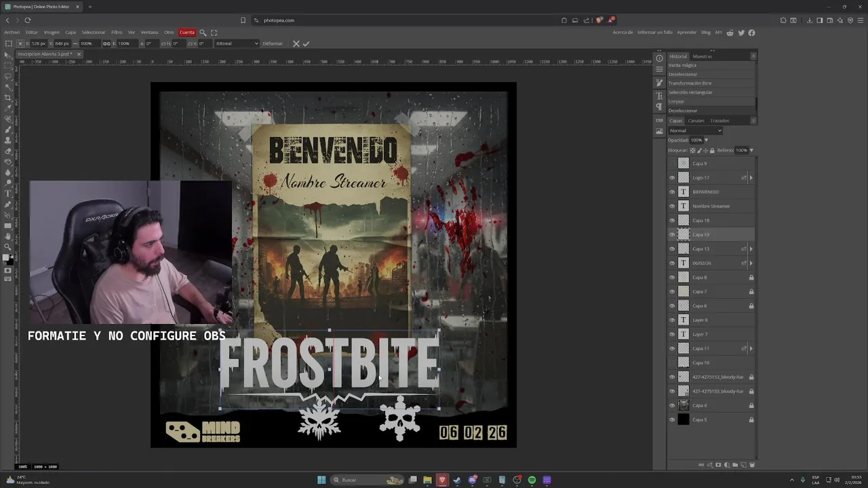Select the Dodge tool
Image resolution: width=868 pixels, height=488 pixels.
[8, 183]
